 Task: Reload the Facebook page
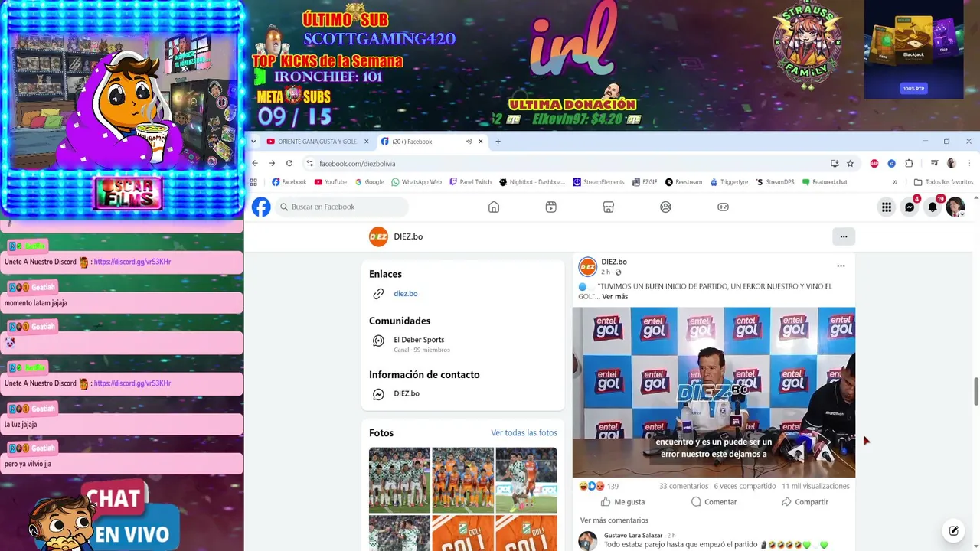pyautogui.click(x=289, y=163)
